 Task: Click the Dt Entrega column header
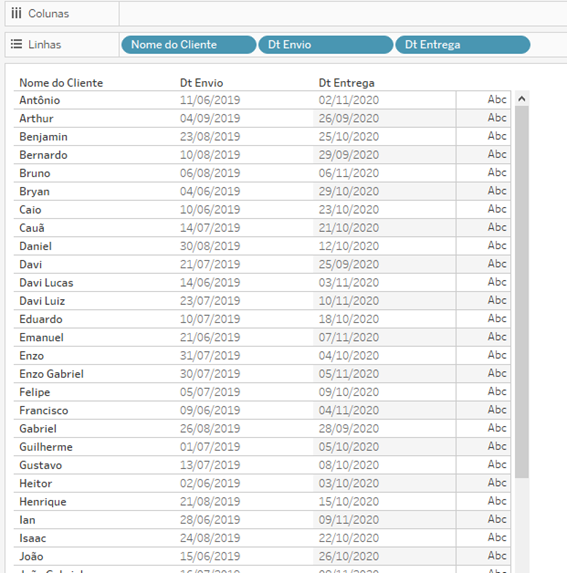pyautogui.click(x=346, y=83)
